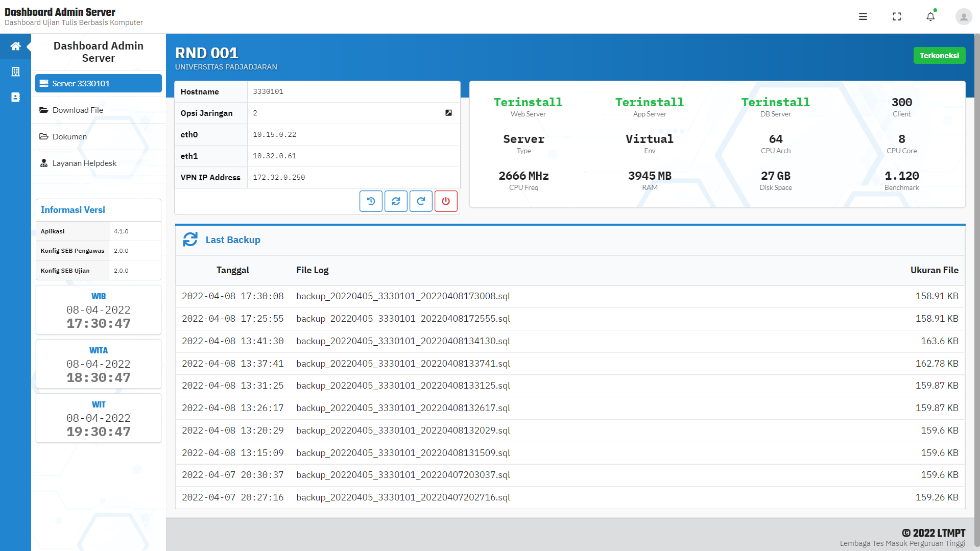Select file backup_20220405_3330101_20220407202716.sql
980x551 pixels.
(x=403, y=497)
